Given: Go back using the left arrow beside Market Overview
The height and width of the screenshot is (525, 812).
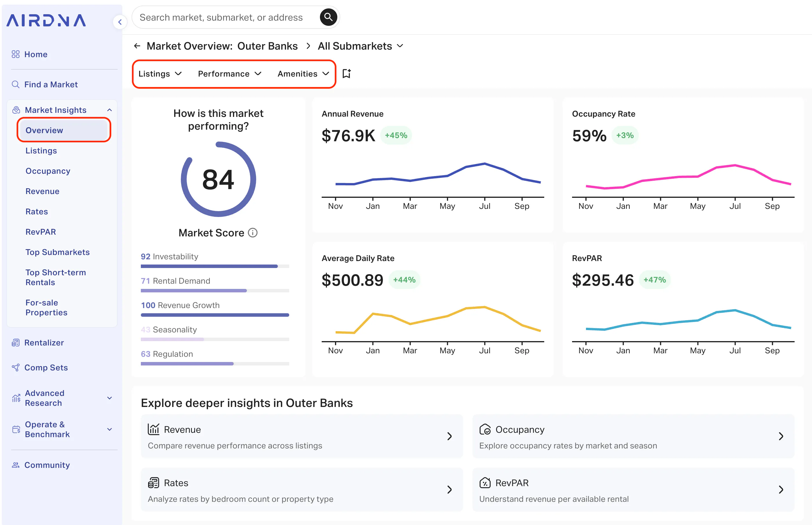Looking at the screenshot, I should [137, 46].
